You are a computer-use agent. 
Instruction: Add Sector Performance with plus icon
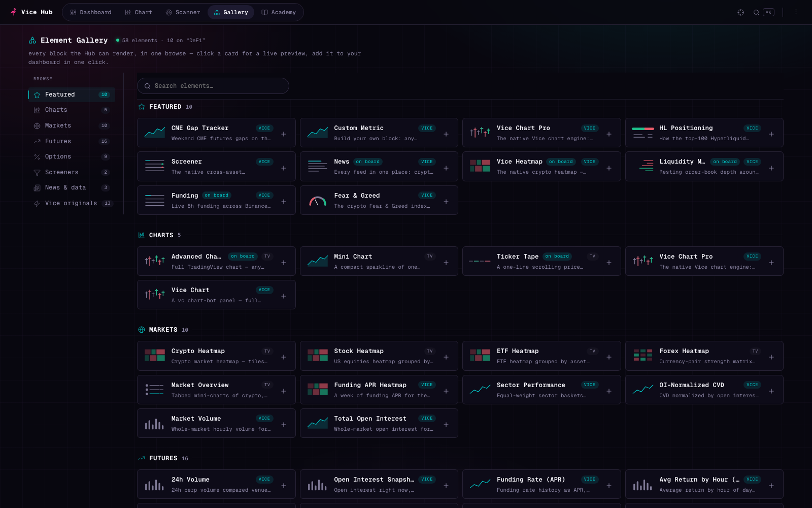pyautogui.click(x=609, y=391)
